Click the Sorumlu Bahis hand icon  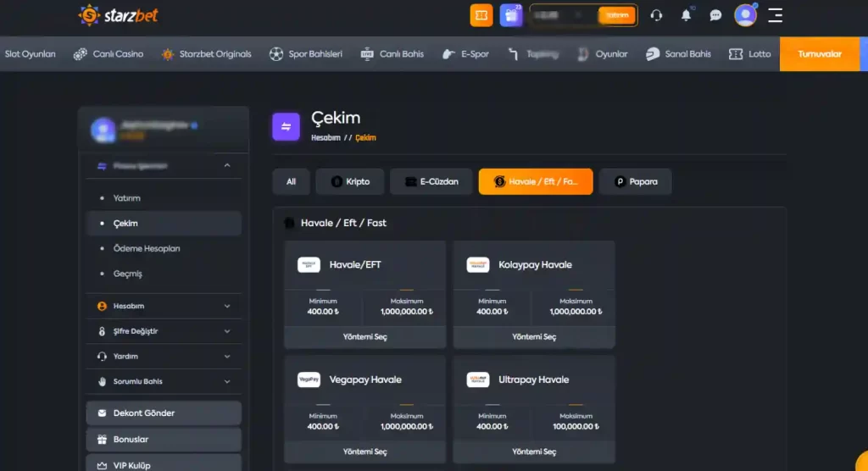[x=102, y=381]
